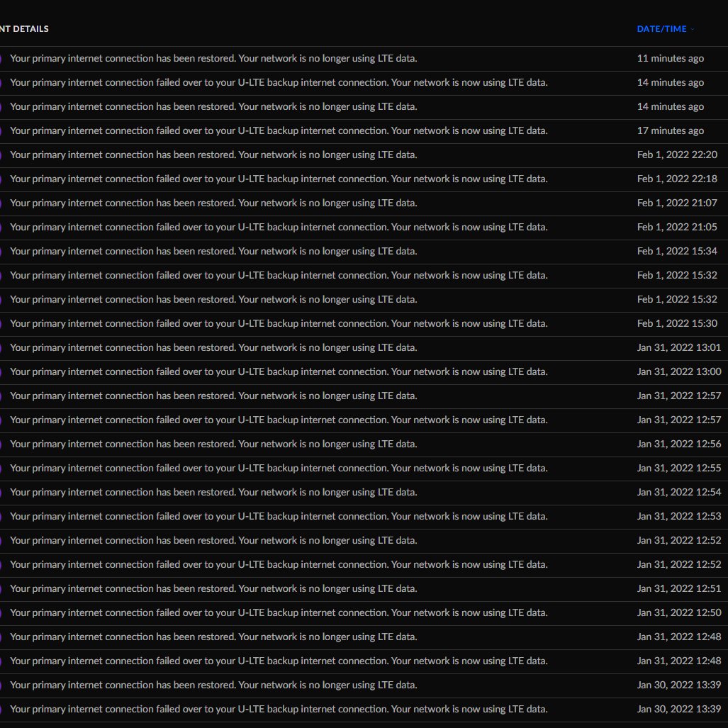Pick the failed over message dated Jan 31, 2022 12:53
Viewport: 728px width, 728px height.
click(x=279, y=517)
